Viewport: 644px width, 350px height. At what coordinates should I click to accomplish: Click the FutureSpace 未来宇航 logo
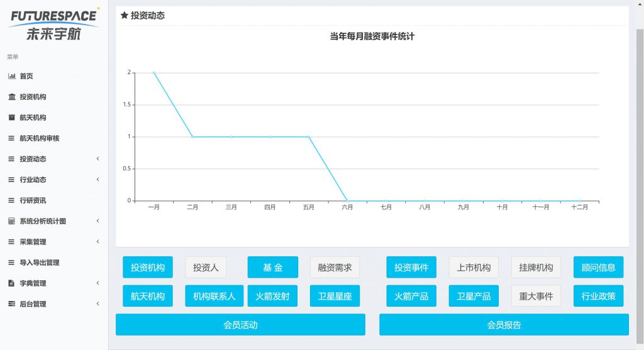(54, 25)
